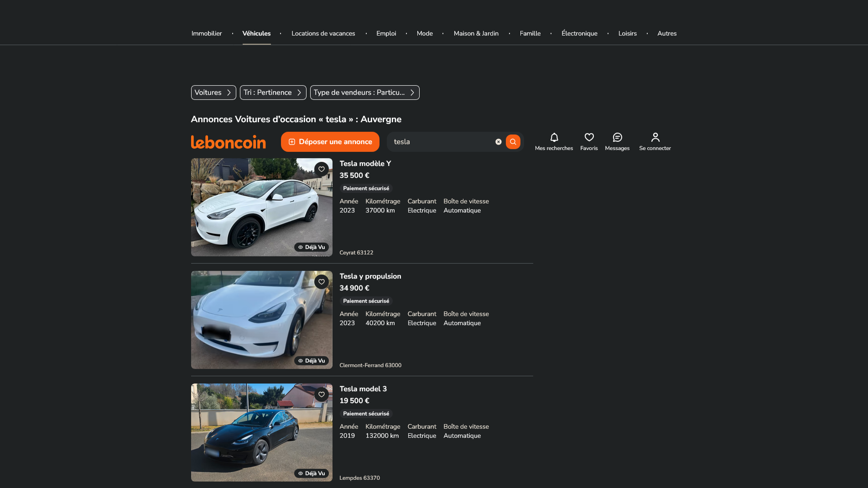Favorite the Tesla y propulsion listing
The width and height of the screenshot is (868, 488).
(x=322, y=282)
